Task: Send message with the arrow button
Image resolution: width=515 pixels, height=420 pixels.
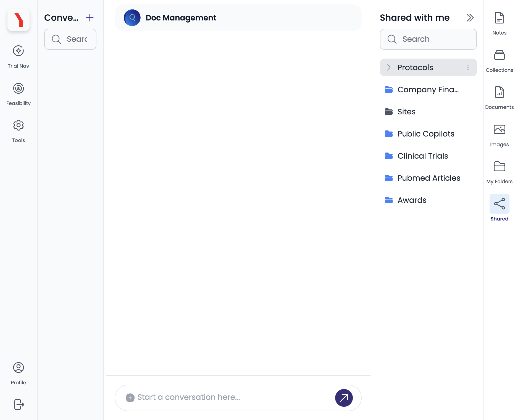Action: [x=344, y=398]
